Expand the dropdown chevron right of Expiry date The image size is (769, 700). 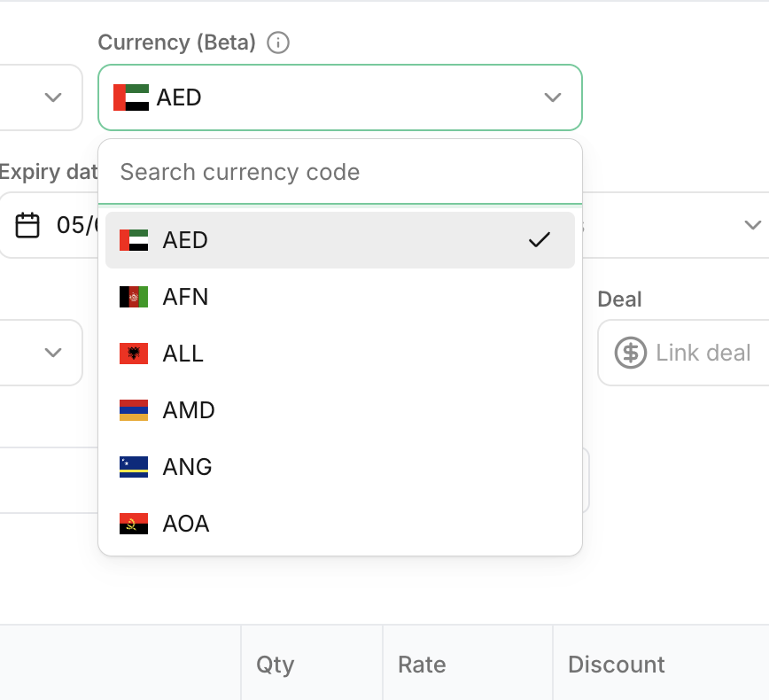(752, 225)
